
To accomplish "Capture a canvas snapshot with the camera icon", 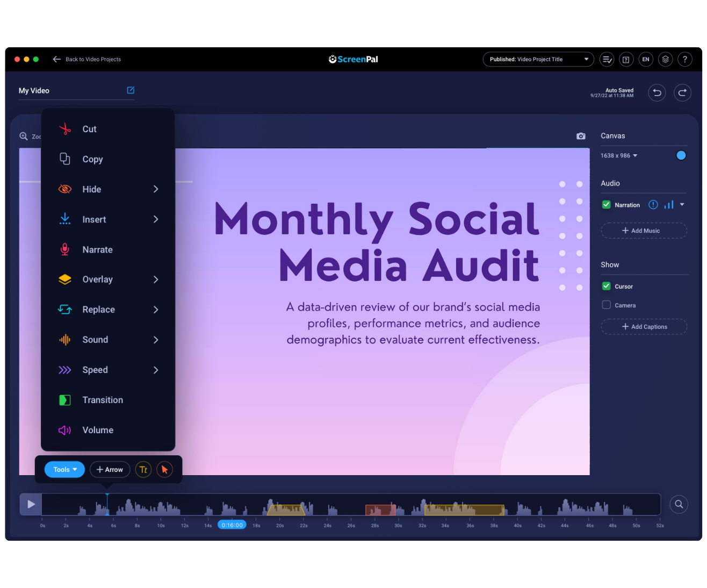I will (580, 136).
